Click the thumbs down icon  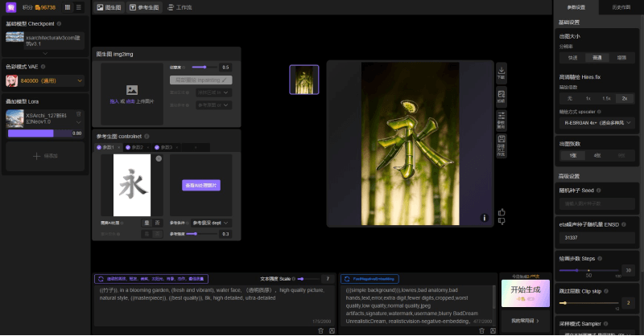coord(502,223)
